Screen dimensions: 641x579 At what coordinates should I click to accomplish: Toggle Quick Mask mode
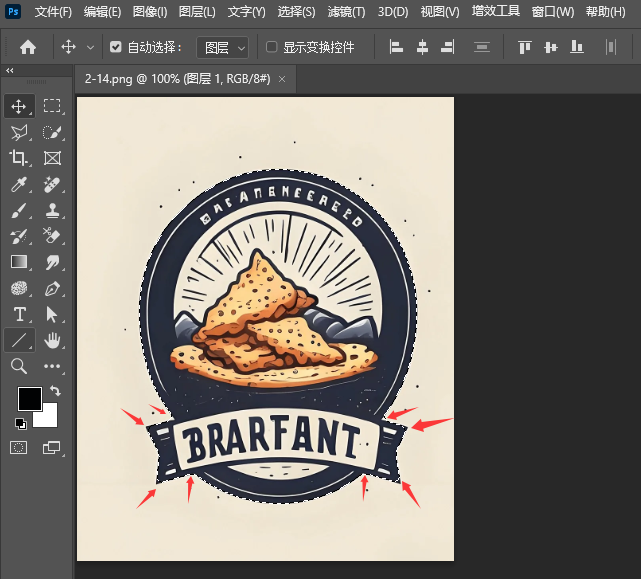coord(19,448)
